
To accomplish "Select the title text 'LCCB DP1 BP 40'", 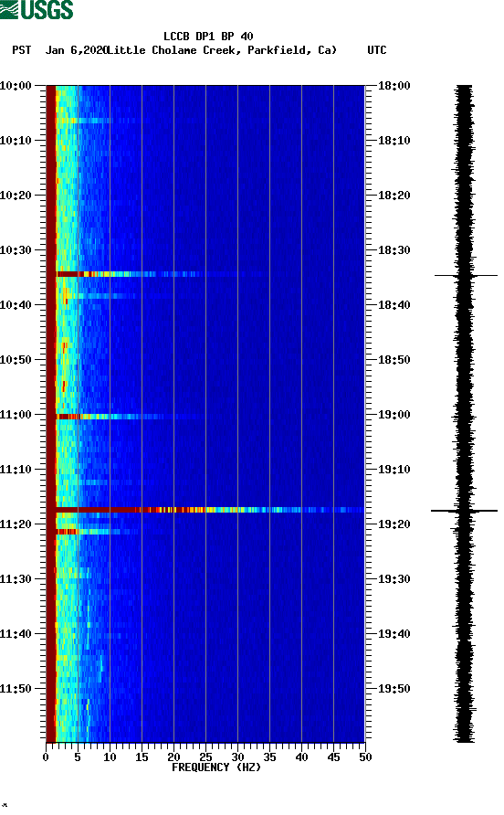I will [208, 37].
